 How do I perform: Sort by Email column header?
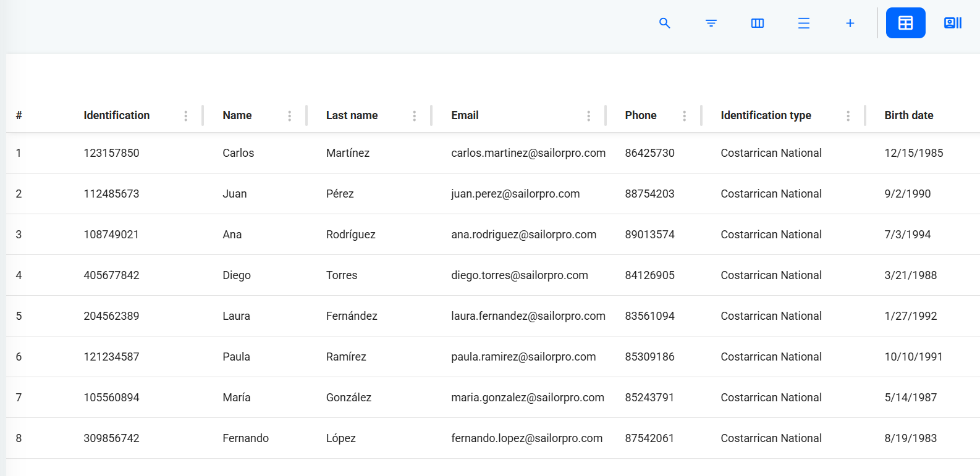click(465, 115)
